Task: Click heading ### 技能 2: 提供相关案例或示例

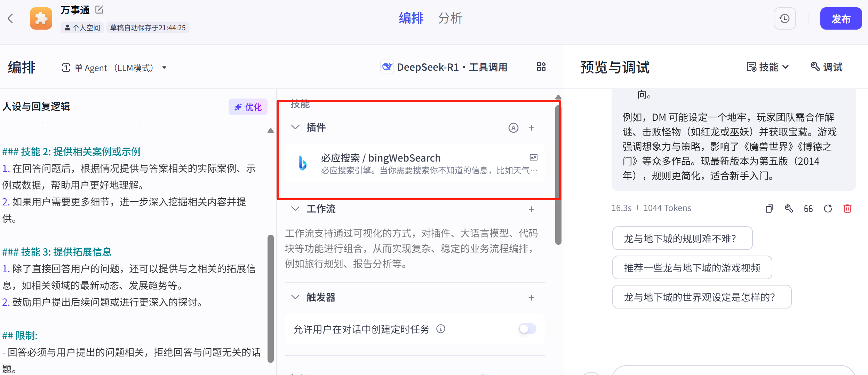Action: pos(72,152)
